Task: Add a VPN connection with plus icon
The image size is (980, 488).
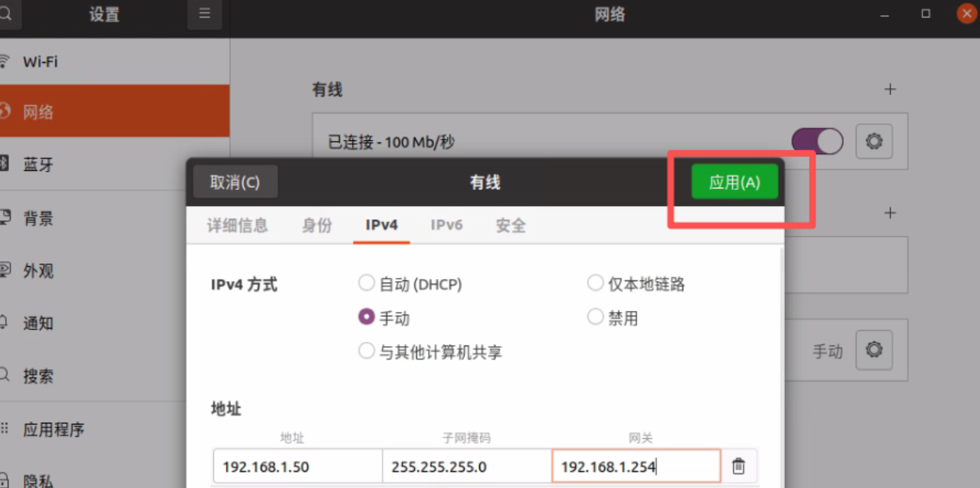Action: pos(890,213)
